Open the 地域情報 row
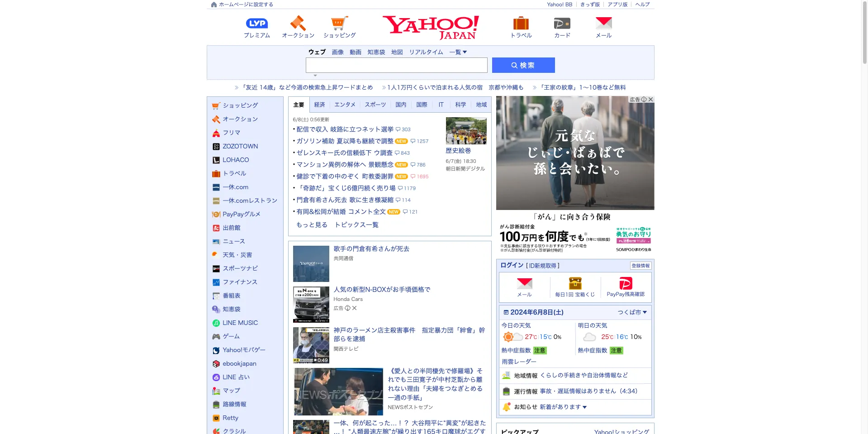 (575, 375)
